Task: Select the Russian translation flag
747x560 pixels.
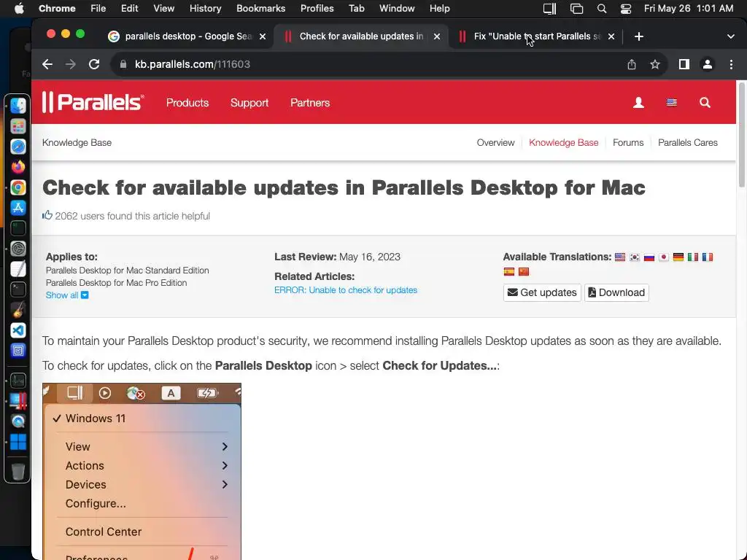Action: (x=649, y=257)
